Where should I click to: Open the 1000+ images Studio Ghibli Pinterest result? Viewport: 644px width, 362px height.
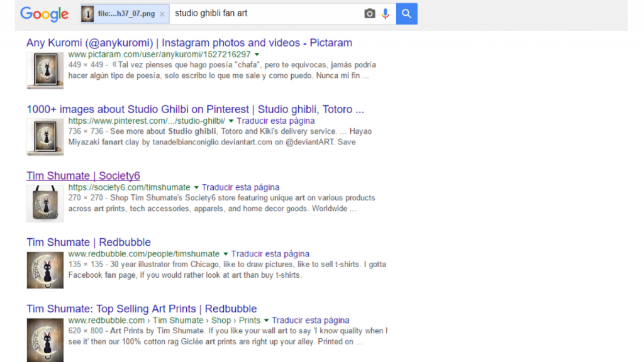195,109
